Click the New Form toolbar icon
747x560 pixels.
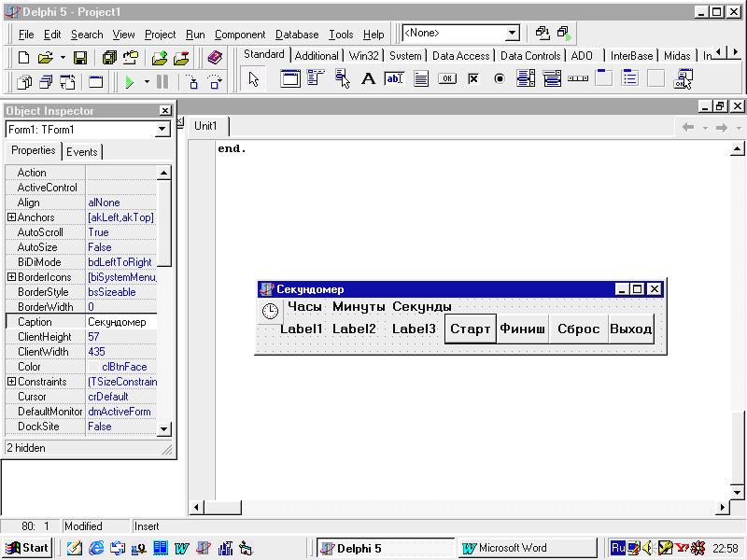tap(96, 82)
